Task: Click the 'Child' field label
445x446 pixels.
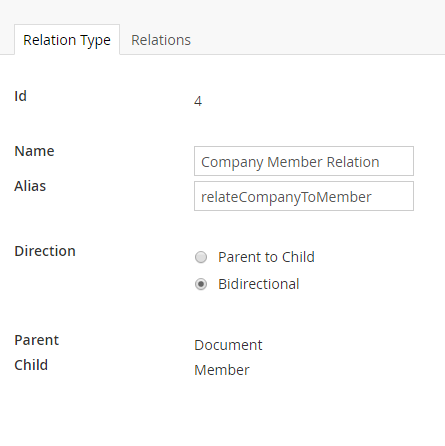Action: 31,365
